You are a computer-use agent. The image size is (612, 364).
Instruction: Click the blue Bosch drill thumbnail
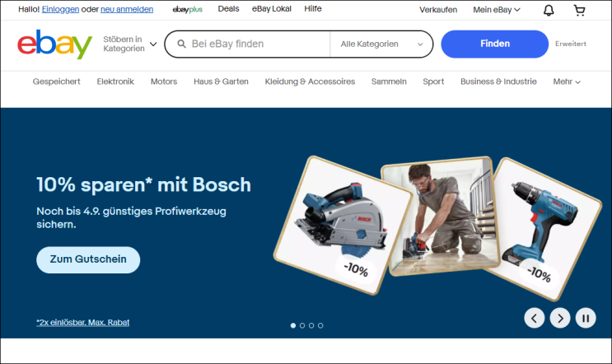point(543,229)
